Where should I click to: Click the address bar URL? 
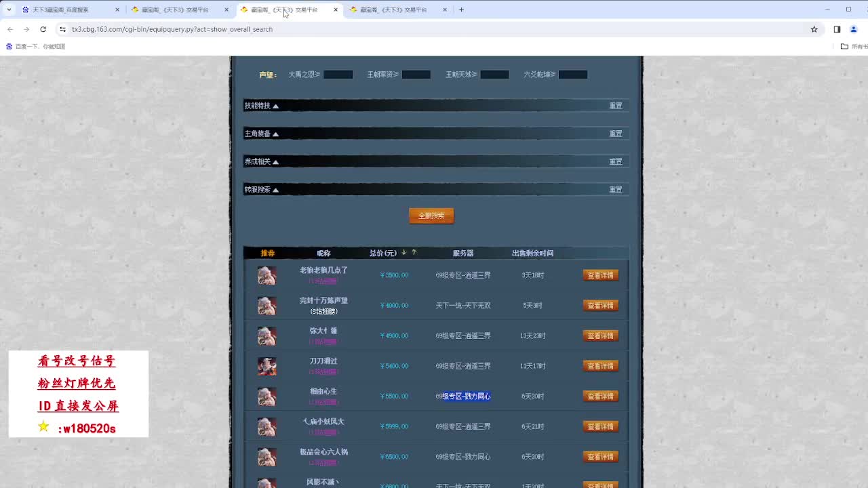point(172,29)
